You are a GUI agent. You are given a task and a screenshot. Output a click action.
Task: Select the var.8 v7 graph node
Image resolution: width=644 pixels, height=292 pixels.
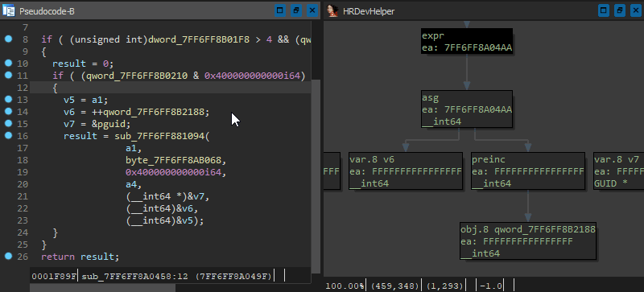[x=618, y=171]
